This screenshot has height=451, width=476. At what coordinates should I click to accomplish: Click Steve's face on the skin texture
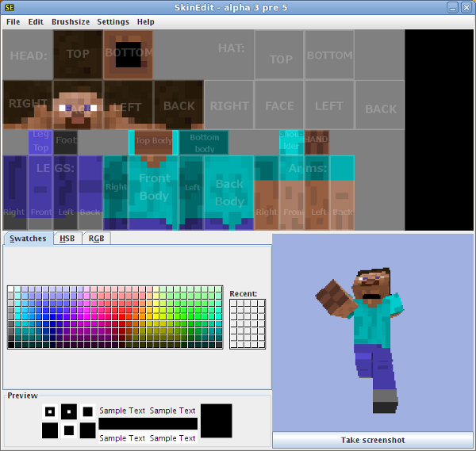pyautogui.click(x=78, y=106)
